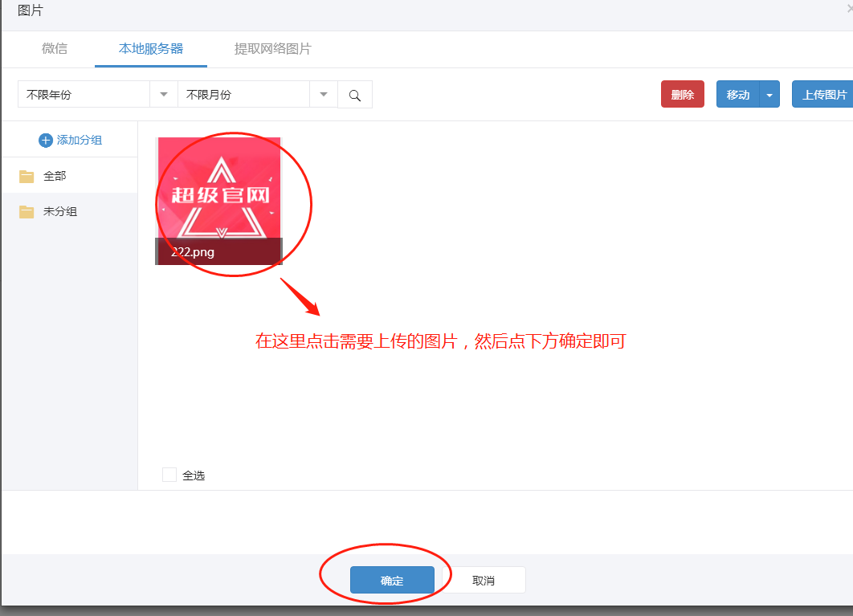This screenshot has width=853, height=616.
Task: Click the 上传图片 upload button
Action: click(824, 95)
